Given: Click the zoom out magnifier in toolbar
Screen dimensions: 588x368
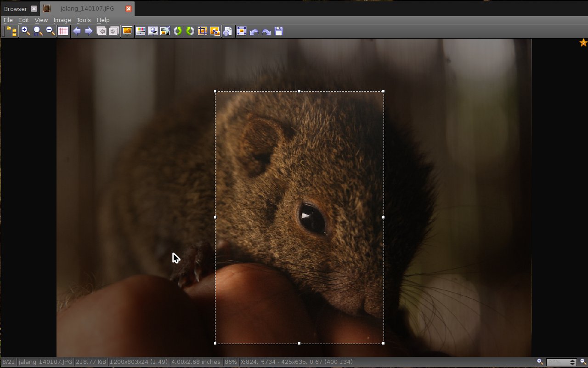Looking at the screenshot, I should 51,31.
